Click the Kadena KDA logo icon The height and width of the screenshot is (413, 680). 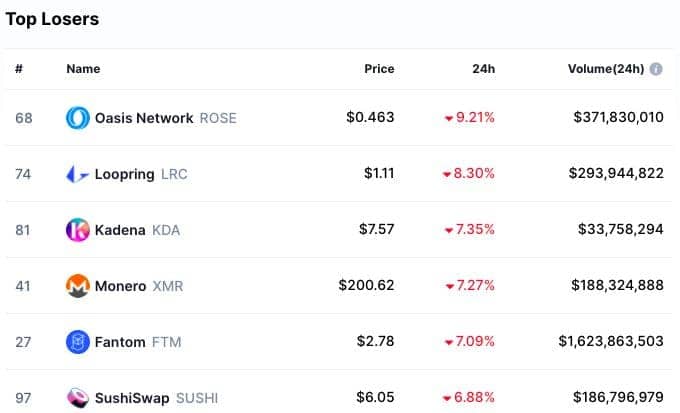coord(78,229)
